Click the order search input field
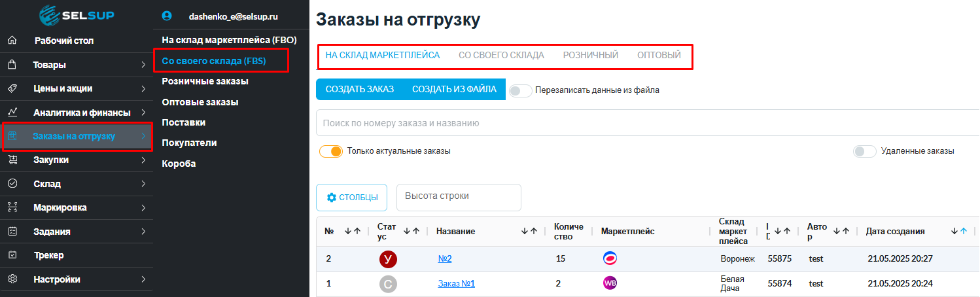Image resolution: width=980 pixels, height=297 pixels. pyautogui.click(x=648, y=123)
